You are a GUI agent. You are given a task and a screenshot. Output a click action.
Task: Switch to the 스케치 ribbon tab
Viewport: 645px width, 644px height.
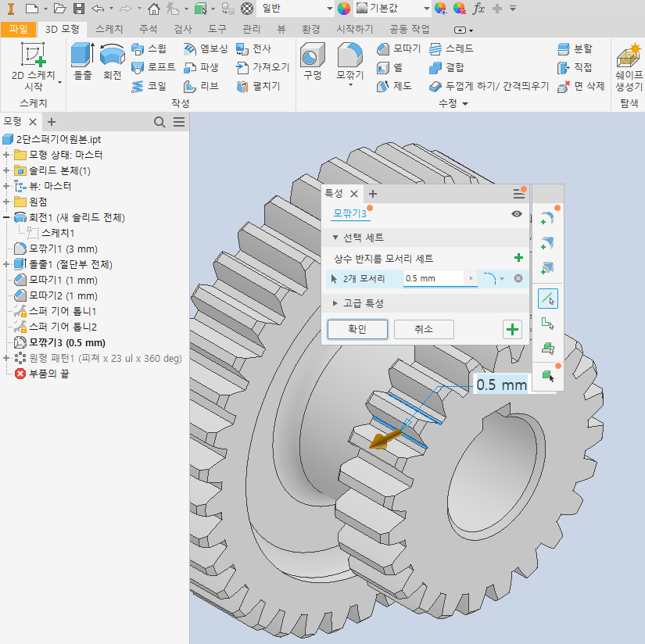[x=109, y=29]
